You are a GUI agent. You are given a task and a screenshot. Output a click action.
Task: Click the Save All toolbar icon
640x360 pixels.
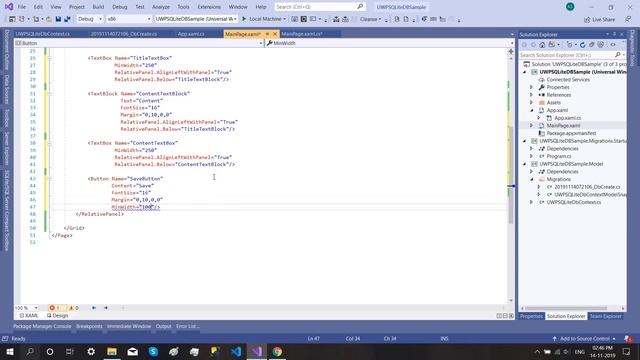[67, 19]
